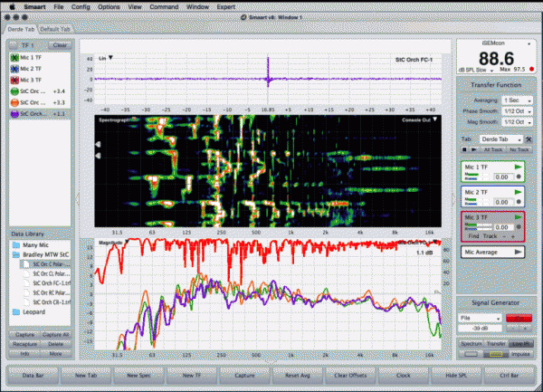The image size is (543, 392).
Task: Toggle the Spectrum view button
Action: pyautogui.click(x=471, y=345)
